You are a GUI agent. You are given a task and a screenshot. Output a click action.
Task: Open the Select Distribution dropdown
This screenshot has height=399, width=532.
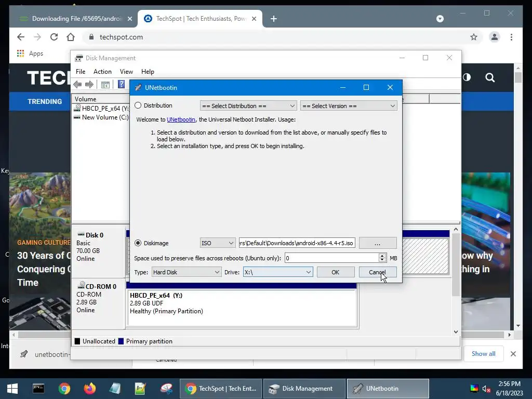[x=248, y=106]
